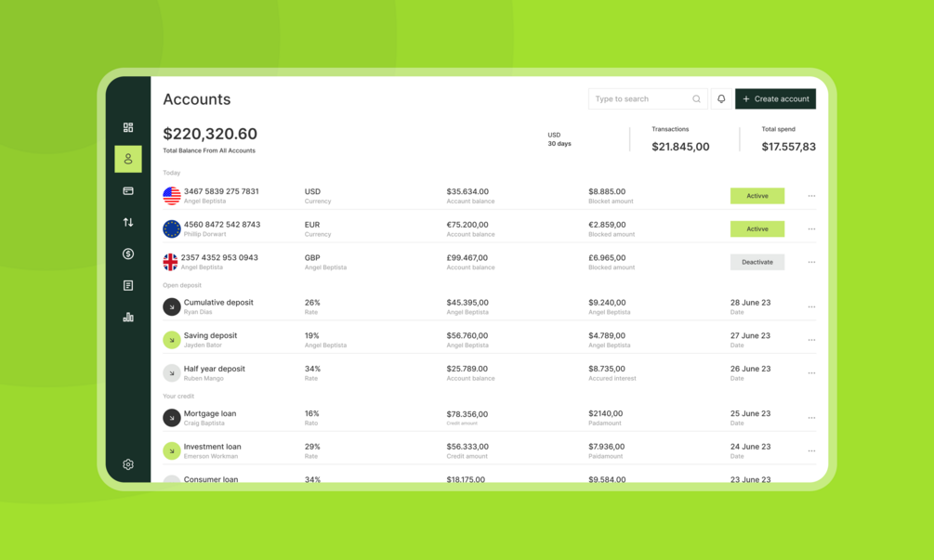Click the Create account button
Viewport: 934px width, 560px height.
pyautogui.click(x=776, y=98)
